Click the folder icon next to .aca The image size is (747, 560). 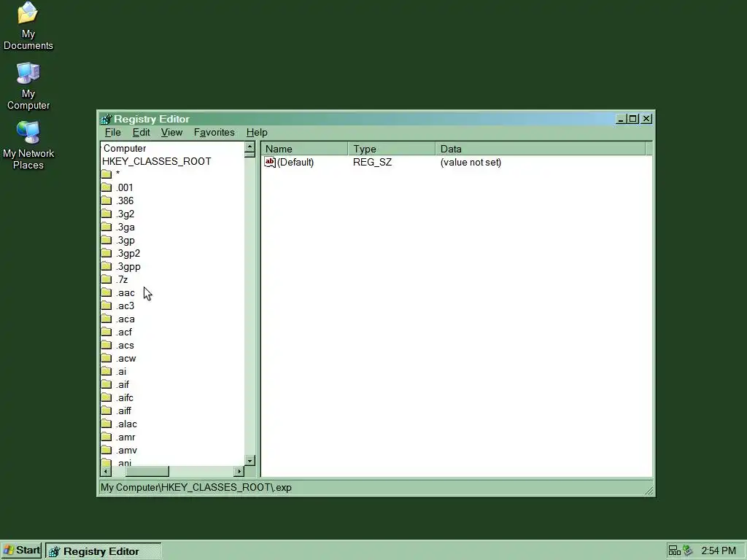coord(107,319)
